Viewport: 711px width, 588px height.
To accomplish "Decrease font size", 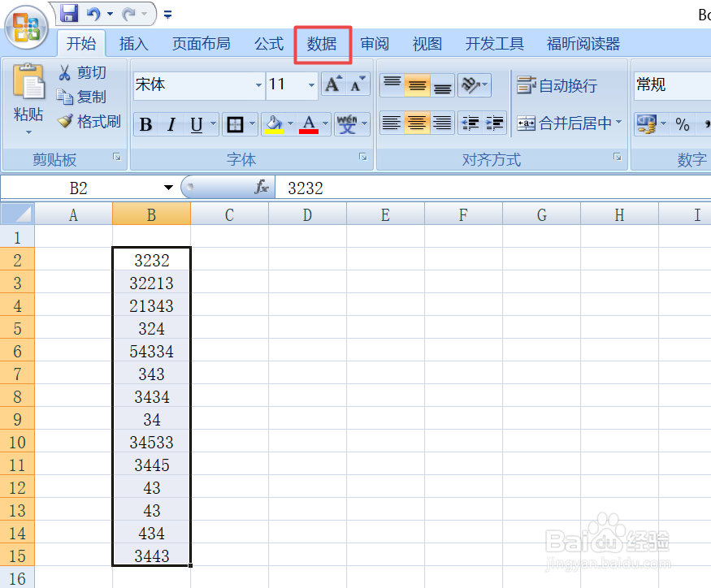I will coord(358,84).
